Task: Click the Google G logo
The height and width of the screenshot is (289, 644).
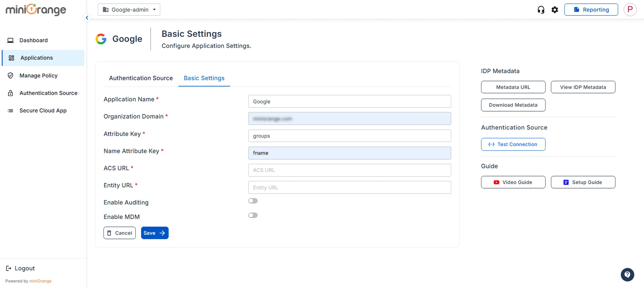Action: point(101,39)
